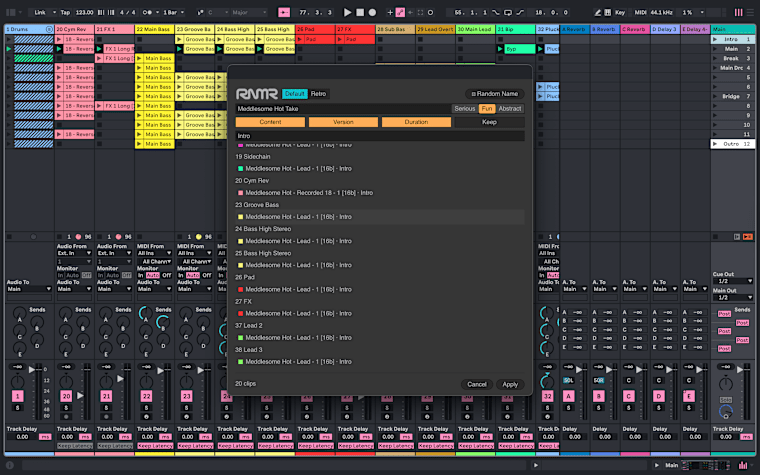
Task: Click the color swatch under 26 Pad
Action: click(x=240, y=289)
